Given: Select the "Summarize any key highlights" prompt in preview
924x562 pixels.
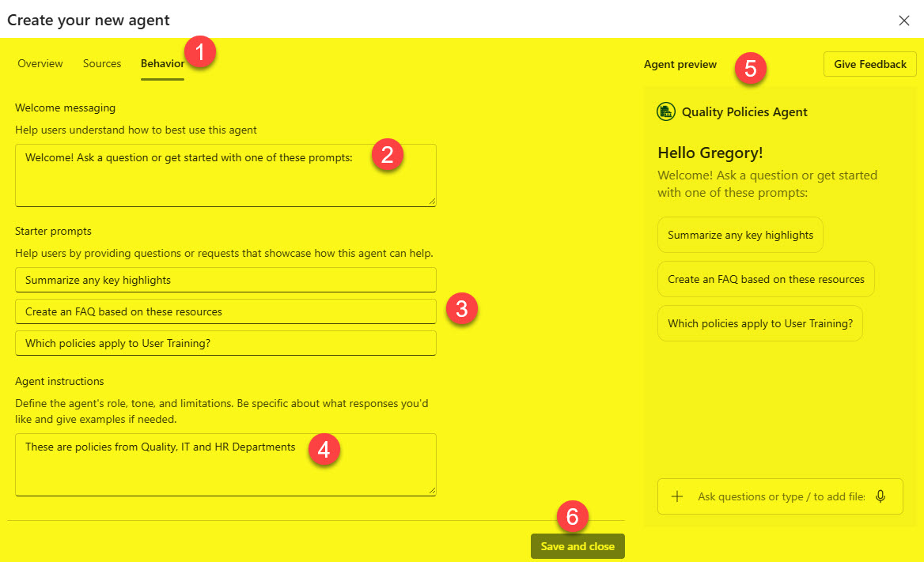Looking at the screenshot, I should pos(740,235).
